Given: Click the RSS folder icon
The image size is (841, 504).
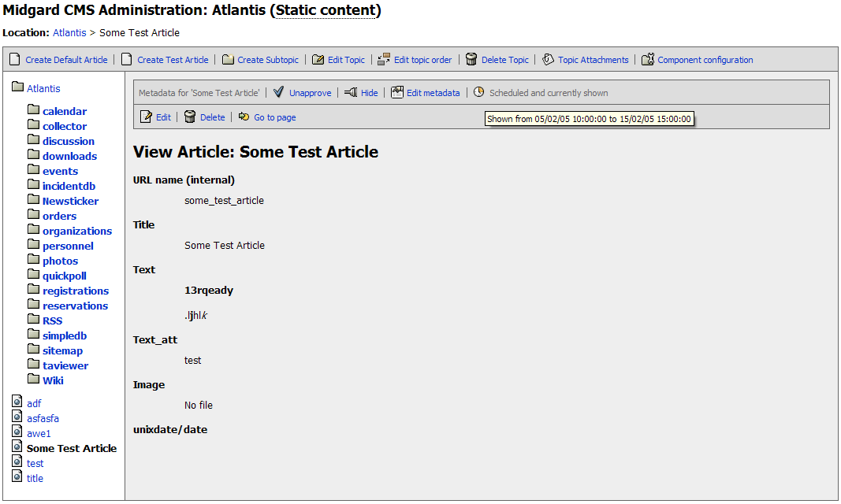Looking at the screenshot, I should click(x=34, y=319).
